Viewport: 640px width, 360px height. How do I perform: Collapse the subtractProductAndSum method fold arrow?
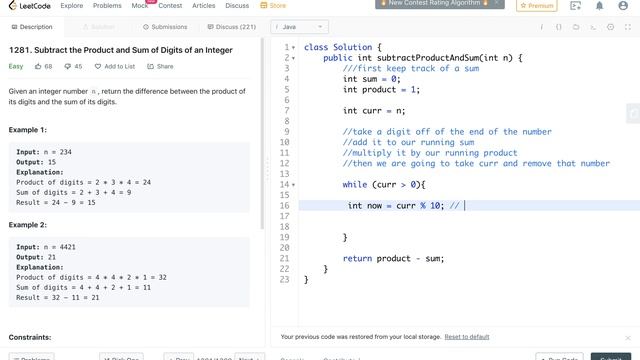pyautogui.click(x=293, y=58)
